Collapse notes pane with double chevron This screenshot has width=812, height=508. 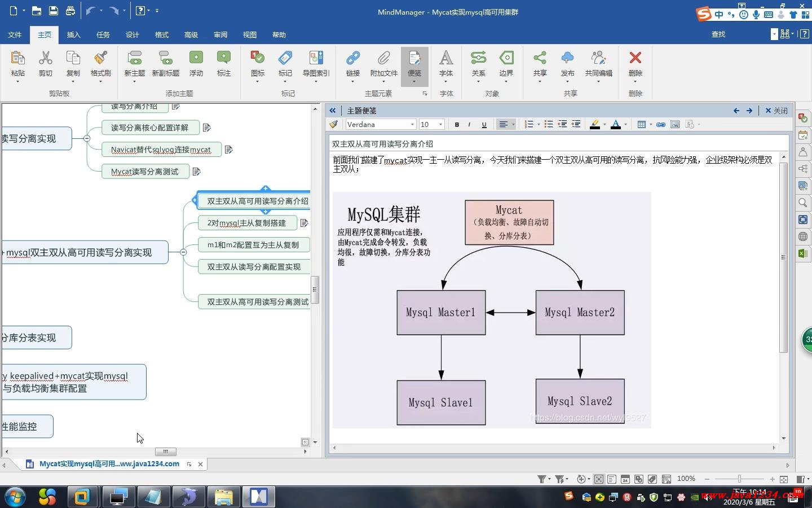coord(333,111)
